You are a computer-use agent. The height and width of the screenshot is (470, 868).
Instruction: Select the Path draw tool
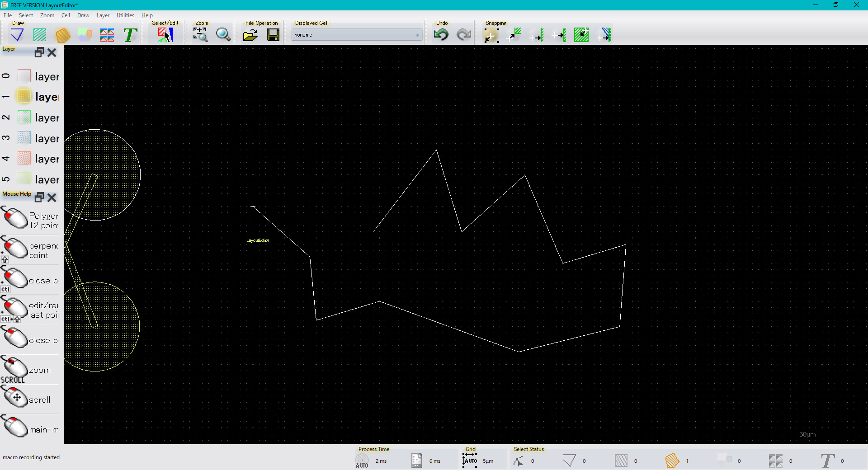click(x=17, y=35)
